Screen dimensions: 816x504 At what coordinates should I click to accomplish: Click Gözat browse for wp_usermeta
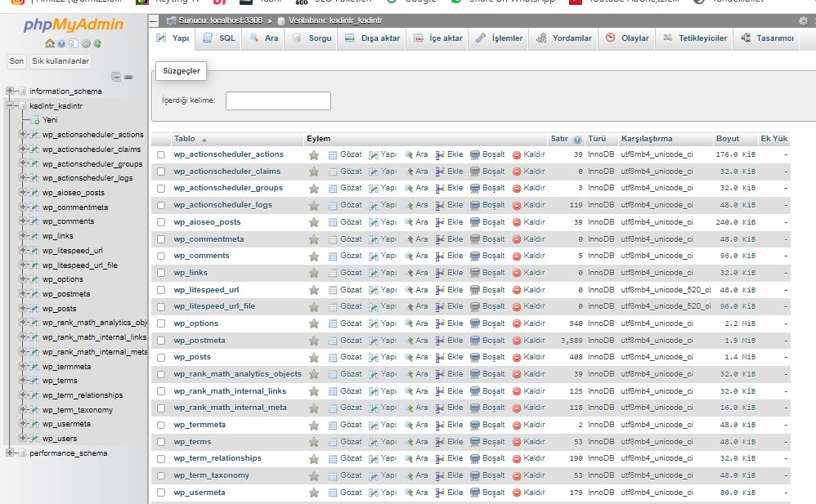pos(346,493)
